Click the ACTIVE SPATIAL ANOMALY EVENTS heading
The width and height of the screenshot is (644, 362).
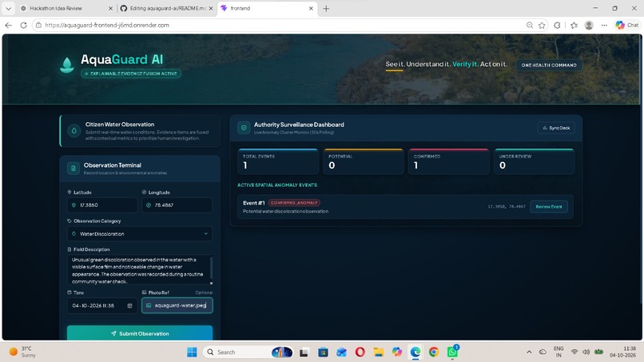[277, 185]
